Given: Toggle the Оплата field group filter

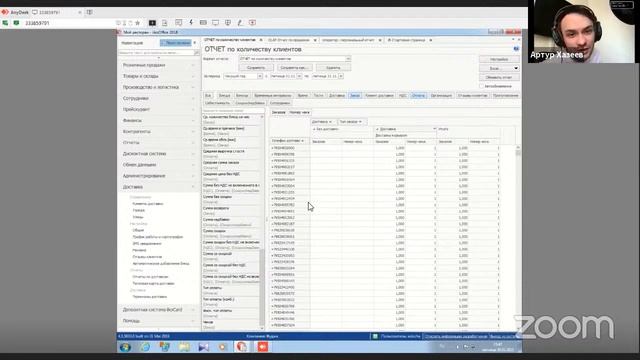Looking at the screenshot, I should coord(418,96).
